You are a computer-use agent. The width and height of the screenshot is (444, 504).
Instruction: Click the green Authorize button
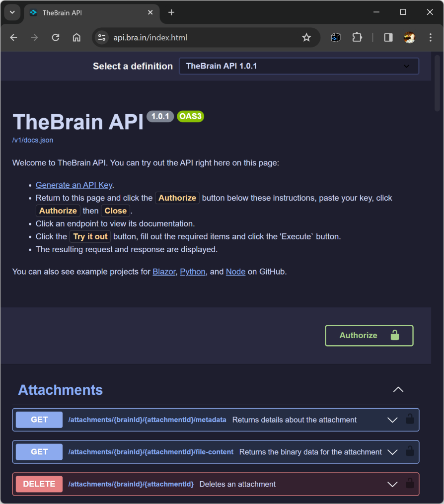[x=369, y=336]
